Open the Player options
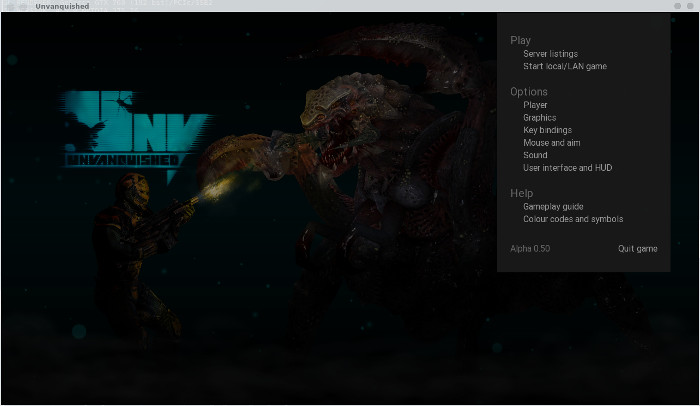The width and height of the screenshot is (700, 406). click(535, 105)
